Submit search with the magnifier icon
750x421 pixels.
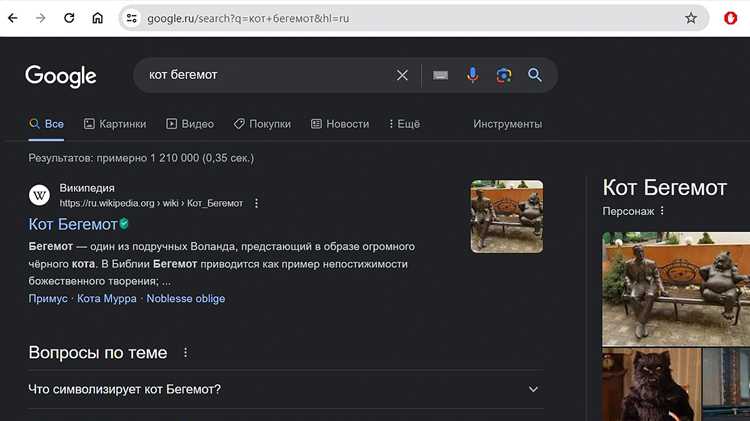click(535, 75)
